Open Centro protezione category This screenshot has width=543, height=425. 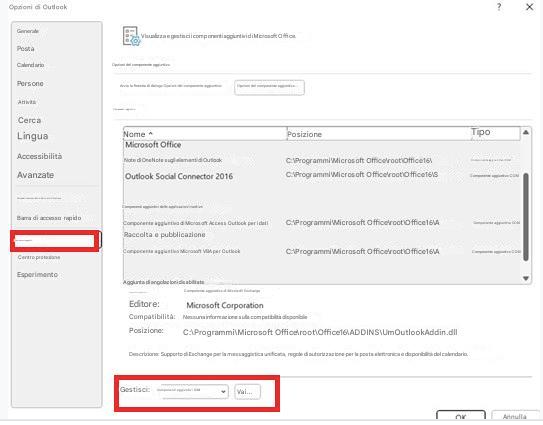click(39, 257)
